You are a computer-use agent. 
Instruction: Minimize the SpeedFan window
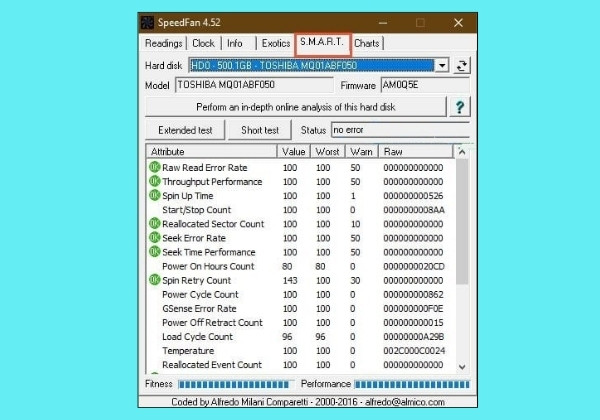click(x=383, y=23)
